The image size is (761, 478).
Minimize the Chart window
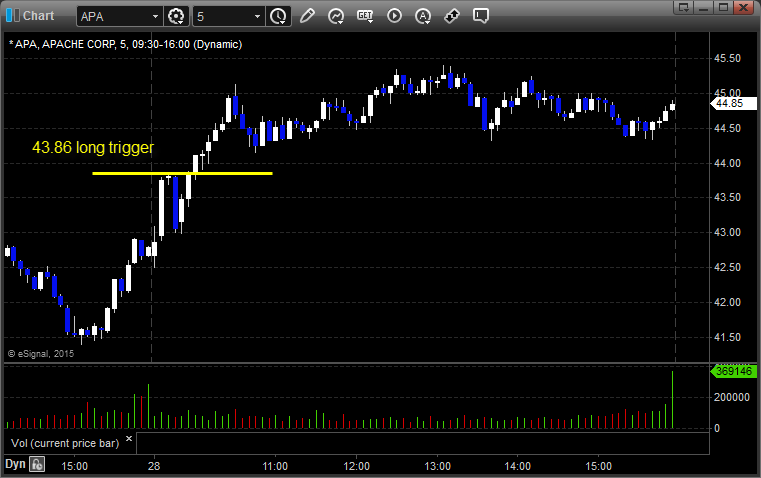click(703, 7)
